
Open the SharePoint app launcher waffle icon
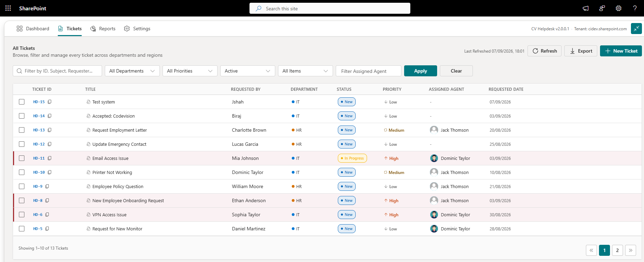(x=8, y=8)
